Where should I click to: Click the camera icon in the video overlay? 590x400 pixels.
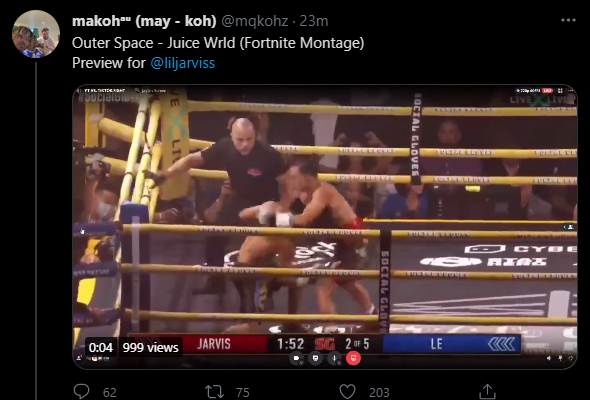[x=297, y=358]
